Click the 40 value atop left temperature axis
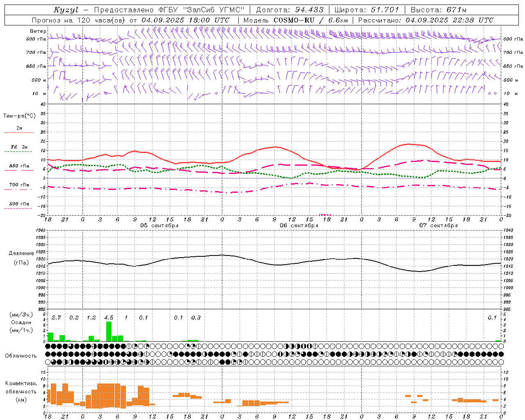 click(x=43, y=105)
